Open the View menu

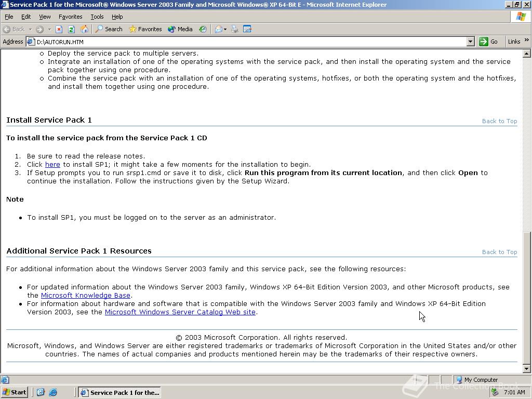45,17
